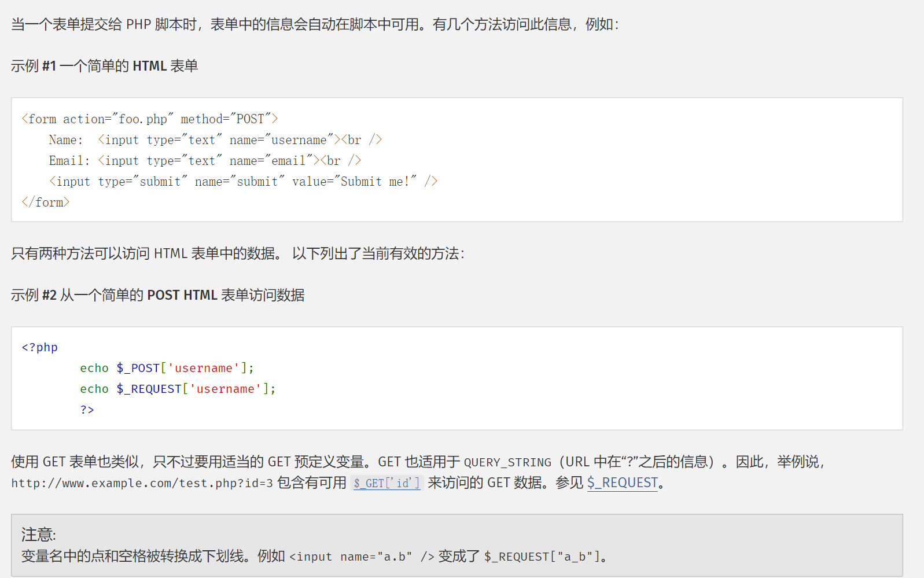This screenshot has height=578, width=924.
Task: Click the username input code line
Action: (x=215, y=140)
